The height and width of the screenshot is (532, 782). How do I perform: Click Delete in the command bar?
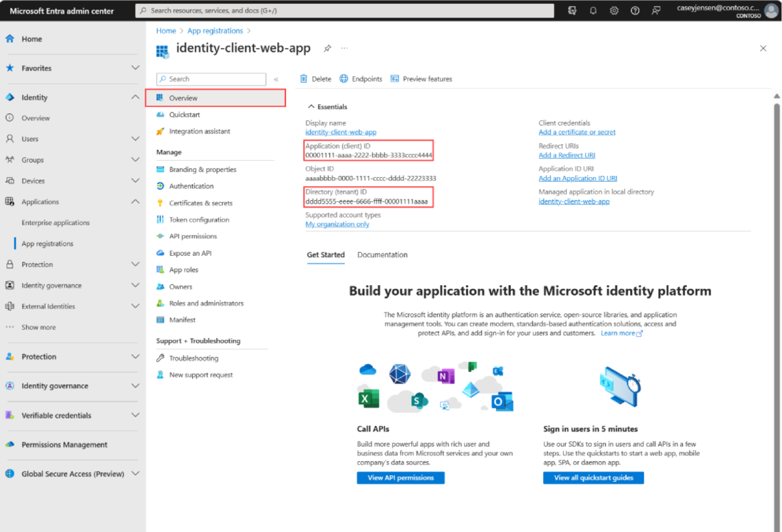315,79
